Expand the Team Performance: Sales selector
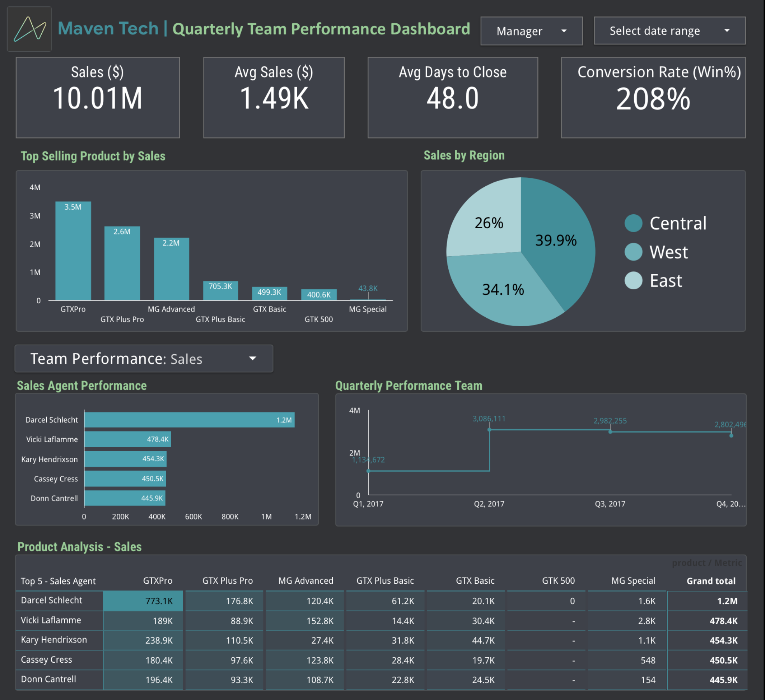765x700 pixels. (x=144, y=359)
